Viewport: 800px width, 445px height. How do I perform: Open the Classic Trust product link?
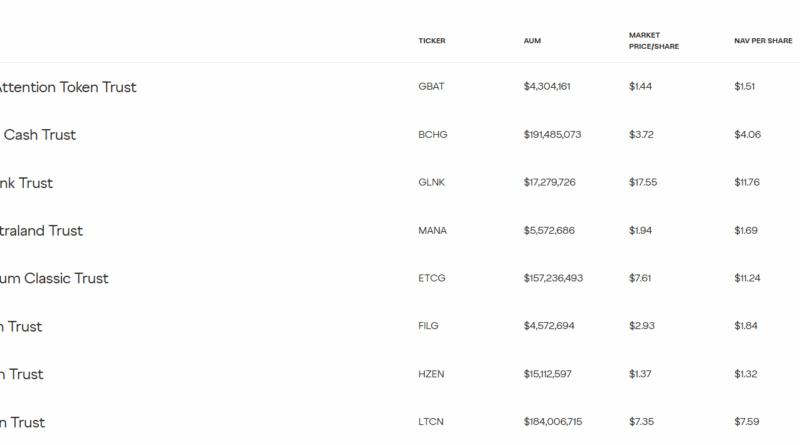[x=54, y=278]
